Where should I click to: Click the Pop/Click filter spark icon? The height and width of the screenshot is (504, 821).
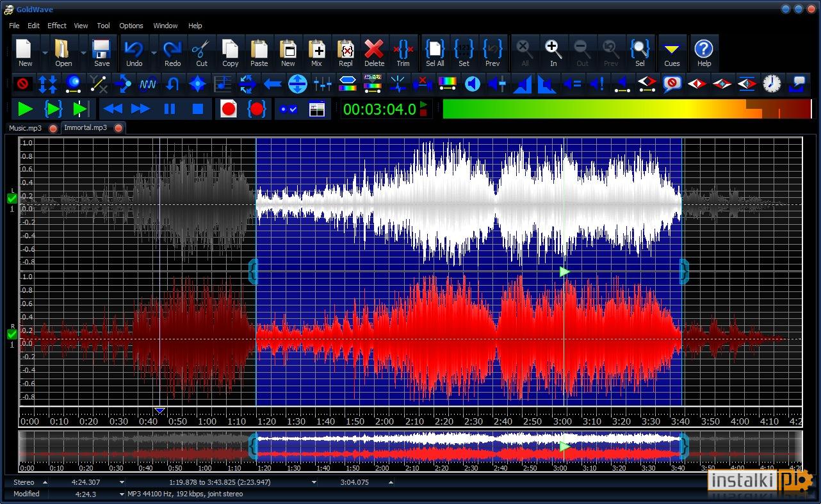[397, 83]
